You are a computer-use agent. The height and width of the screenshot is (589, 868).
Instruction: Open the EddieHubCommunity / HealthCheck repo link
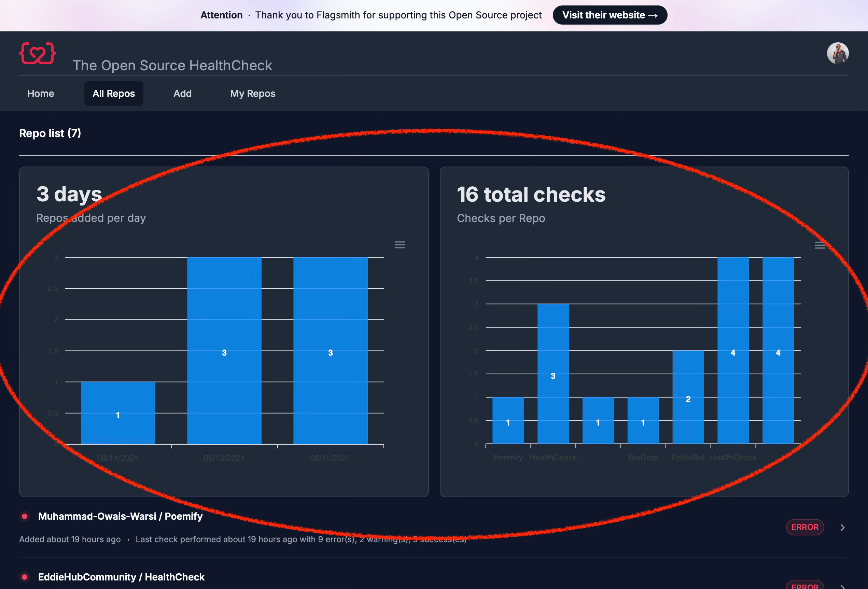click(121, 577)
